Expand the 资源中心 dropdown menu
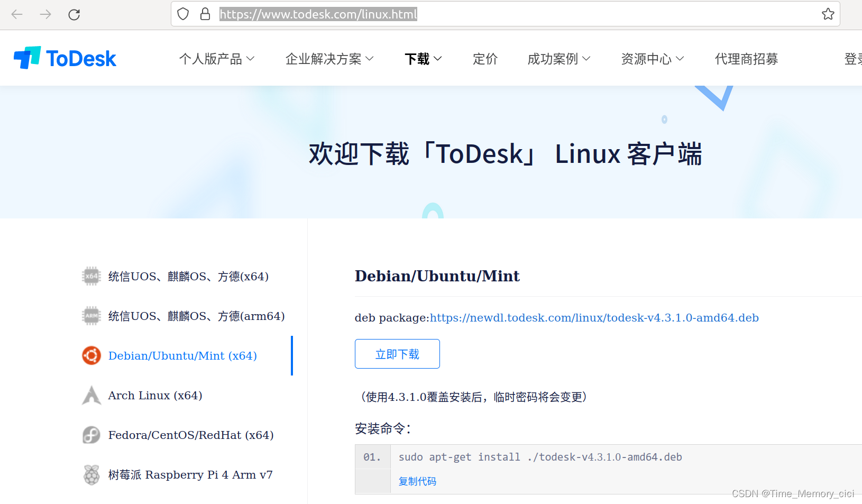The width and height of the screenshot is (862, 504). [653, 59]
